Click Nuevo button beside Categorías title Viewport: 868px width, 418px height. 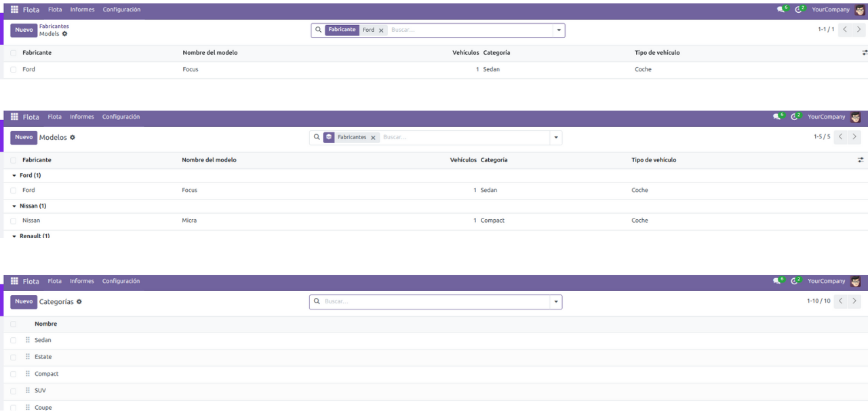pos(24,301)
